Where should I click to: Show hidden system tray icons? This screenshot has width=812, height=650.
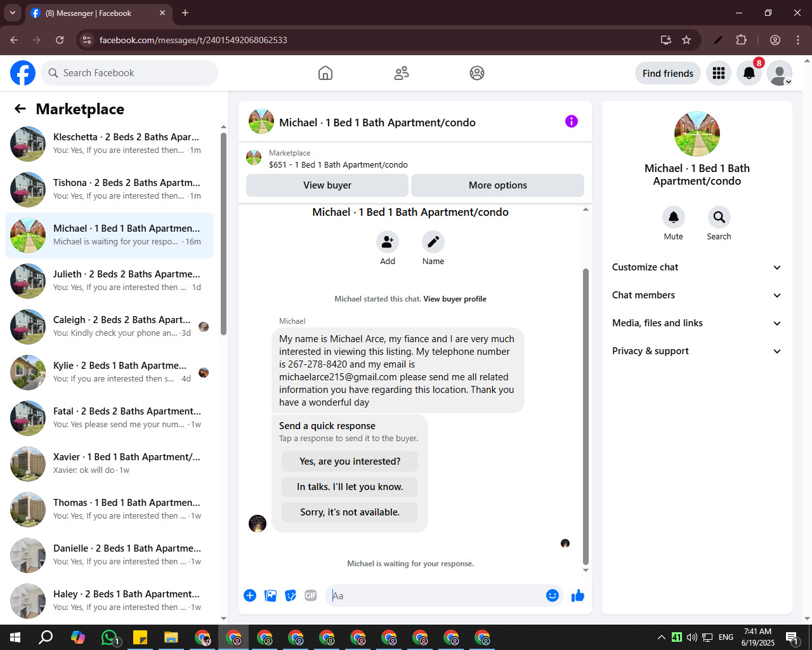click(662, 637)
